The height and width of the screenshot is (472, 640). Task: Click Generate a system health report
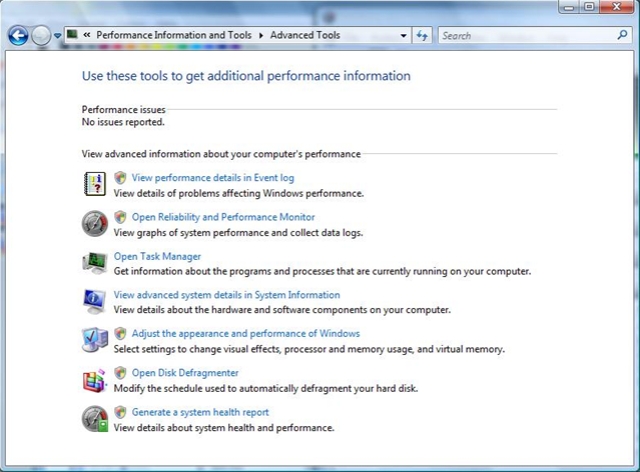(x=200, y=412)
